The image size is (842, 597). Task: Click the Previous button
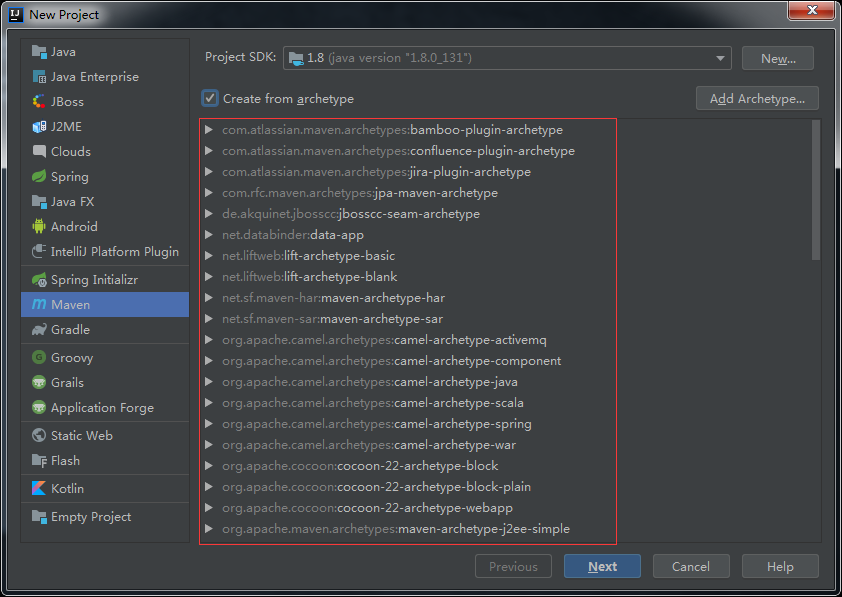click(x=513, y=566)
